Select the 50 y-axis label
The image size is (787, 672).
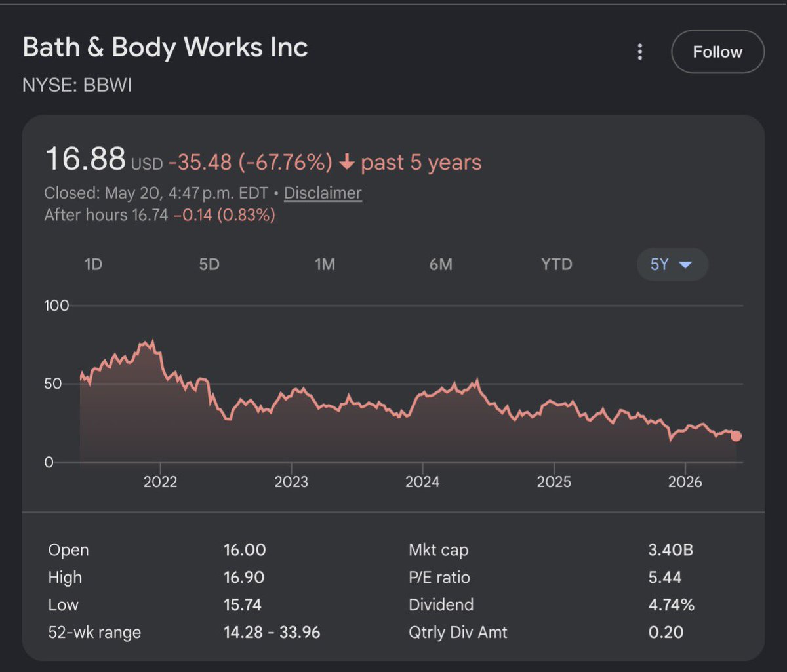point(52,384)
